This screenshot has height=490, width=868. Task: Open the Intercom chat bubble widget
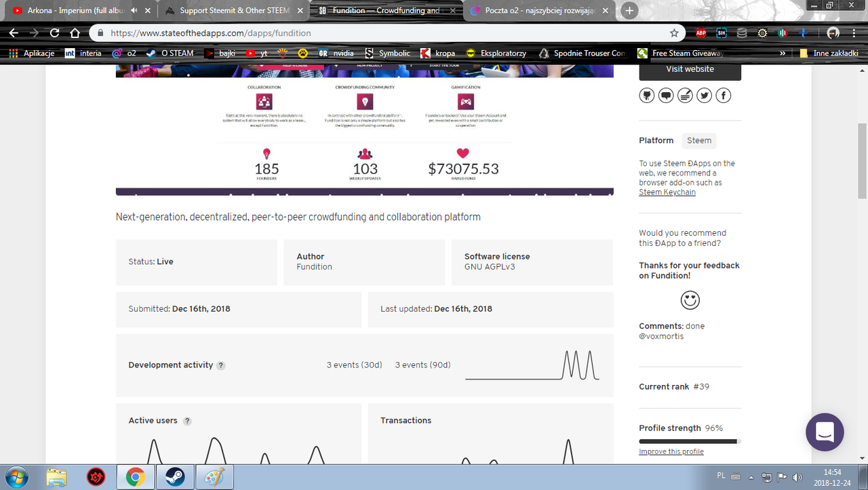(x=825, y=432)
